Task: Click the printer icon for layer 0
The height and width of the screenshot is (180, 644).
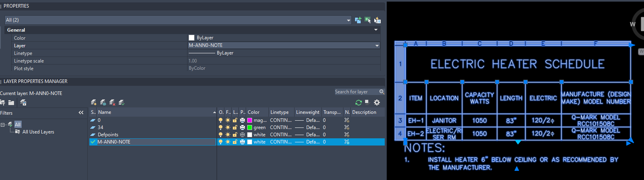Action: (x=242, y=120)
